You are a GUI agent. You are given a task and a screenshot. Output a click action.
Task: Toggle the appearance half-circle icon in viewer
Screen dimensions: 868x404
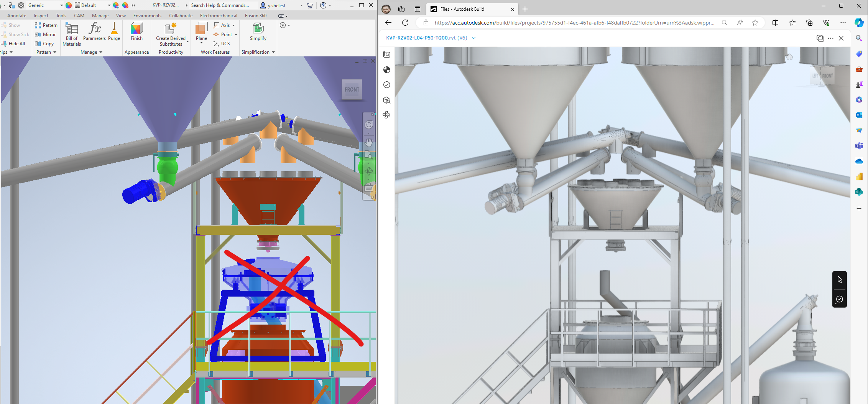coord(386,70)
